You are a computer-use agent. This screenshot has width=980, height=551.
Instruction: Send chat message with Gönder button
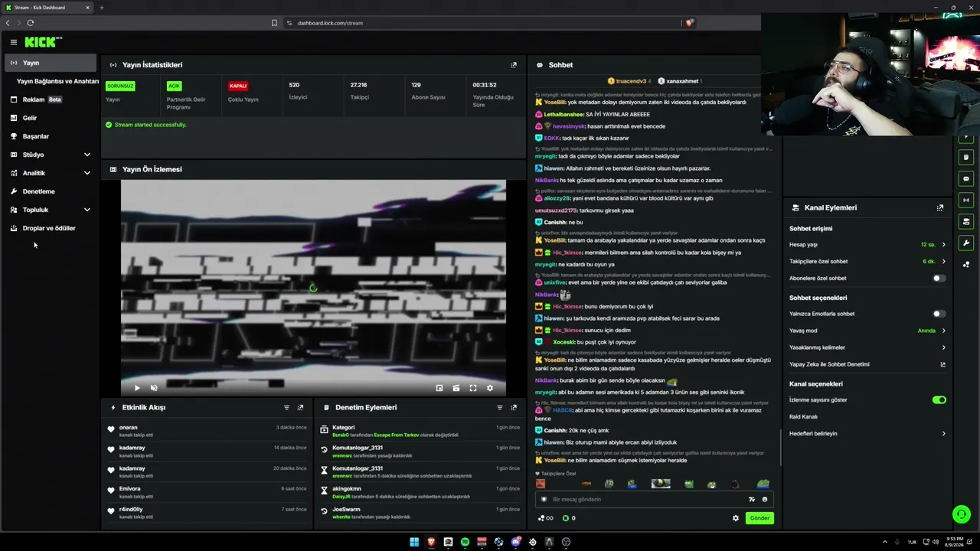[x=759, y=518]
